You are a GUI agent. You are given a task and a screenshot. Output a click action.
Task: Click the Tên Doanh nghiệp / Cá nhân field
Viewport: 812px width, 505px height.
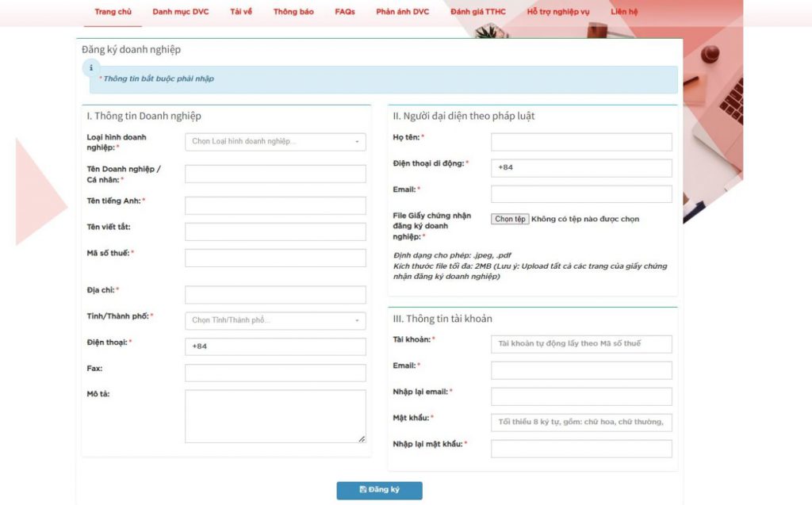pyautogui.click(x=275, y=174)
